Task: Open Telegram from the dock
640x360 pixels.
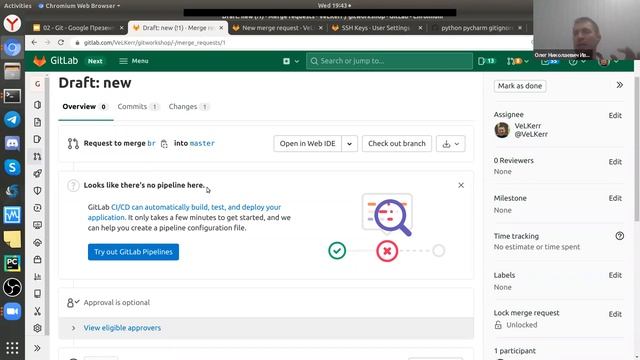Action: click(12, 120)
